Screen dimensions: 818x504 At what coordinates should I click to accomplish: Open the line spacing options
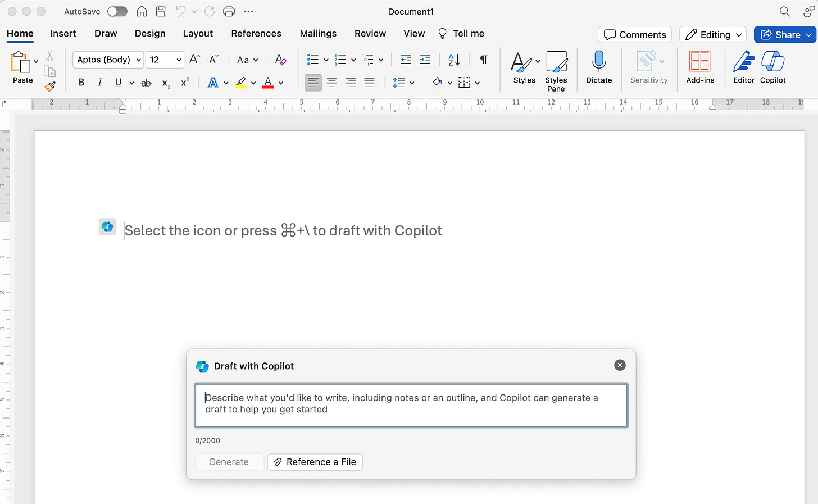click(x=403, y=83)
